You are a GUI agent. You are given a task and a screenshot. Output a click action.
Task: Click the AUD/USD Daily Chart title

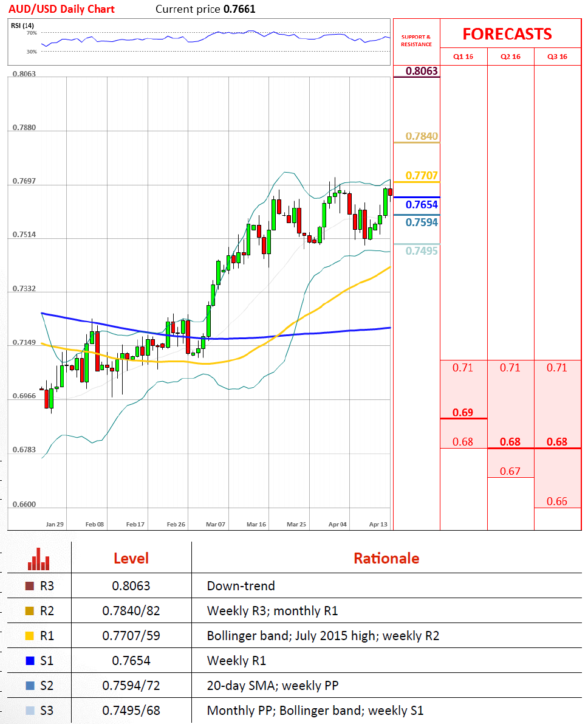[x=61, y=9]
